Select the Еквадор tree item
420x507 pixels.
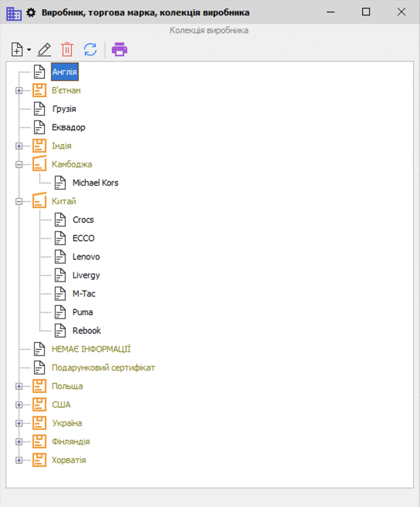click(x=68, y=128)
